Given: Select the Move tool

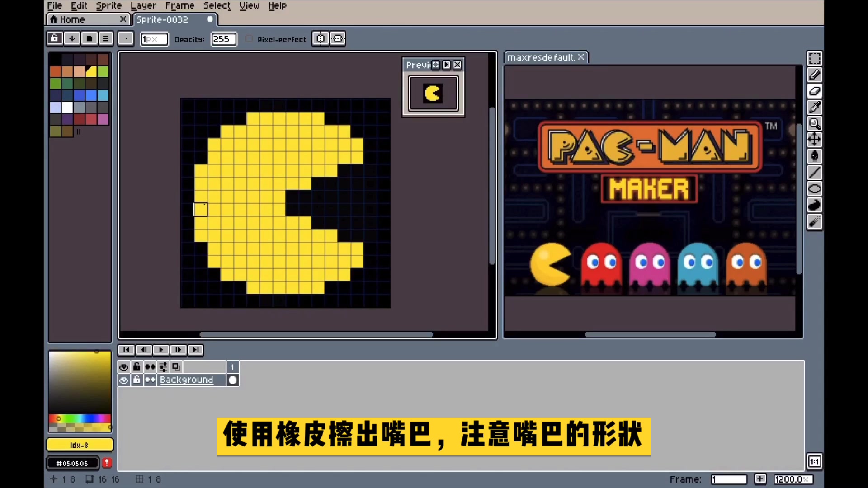Looking at the screenshot, I should (815, 139).
